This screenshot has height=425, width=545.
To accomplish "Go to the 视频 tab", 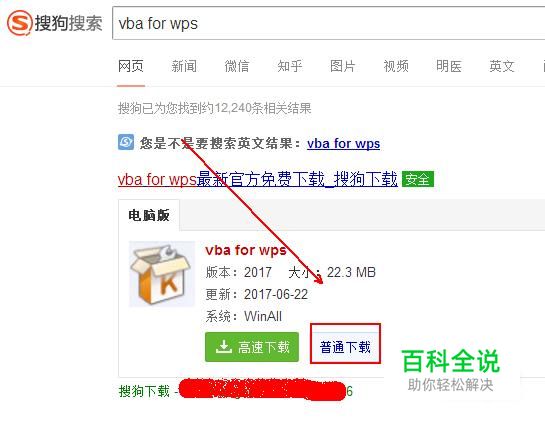I will (x=396, y=66).
